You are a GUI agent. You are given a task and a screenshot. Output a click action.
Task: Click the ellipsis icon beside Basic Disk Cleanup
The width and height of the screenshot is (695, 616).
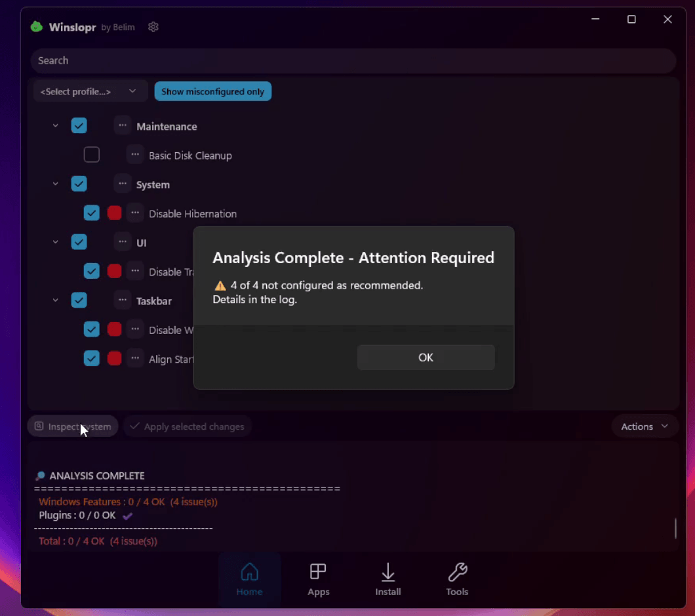(x=135, y=154)
